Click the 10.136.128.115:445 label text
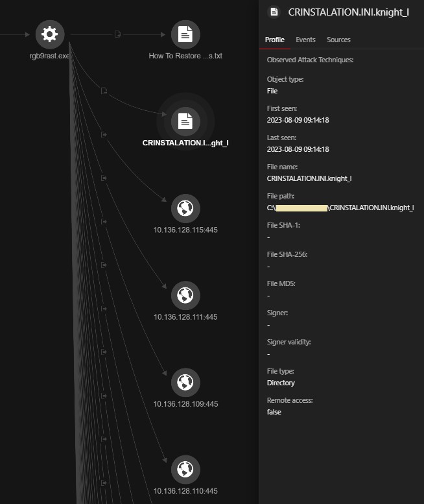The height and width of the screenshot is (504, 424). (x=185, y=230)
